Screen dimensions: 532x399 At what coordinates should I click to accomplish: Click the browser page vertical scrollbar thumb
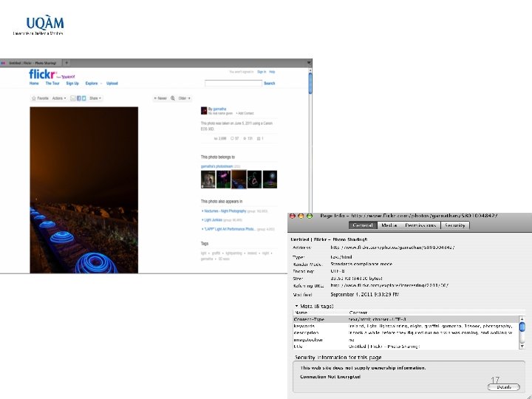point(310,83)
